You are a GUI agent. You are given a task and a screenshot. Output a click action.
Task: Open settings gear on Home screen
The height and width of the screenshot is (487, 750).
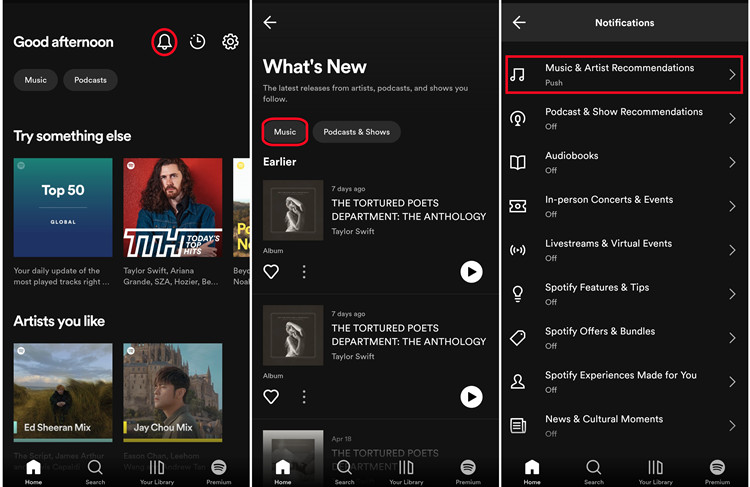(x=231, y=42)
